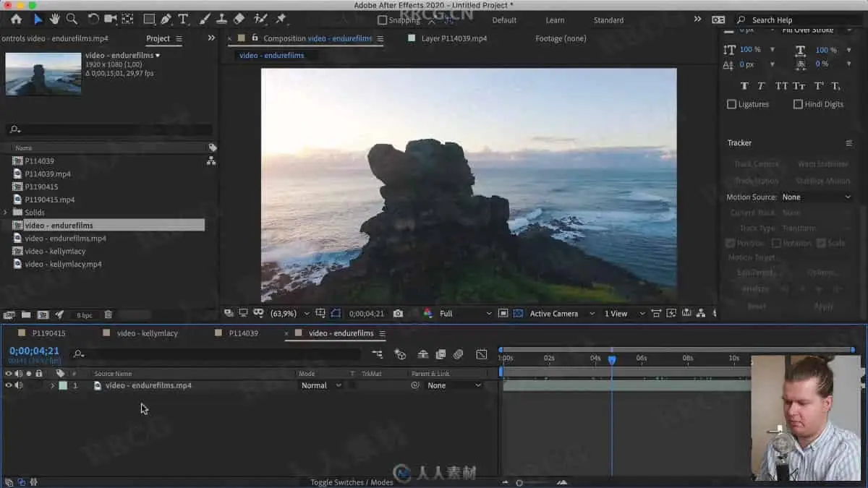Choose the Horizontal Type tool
Image resolution: width=868 pixels, height=488 pixels.
tap(184, 19)
